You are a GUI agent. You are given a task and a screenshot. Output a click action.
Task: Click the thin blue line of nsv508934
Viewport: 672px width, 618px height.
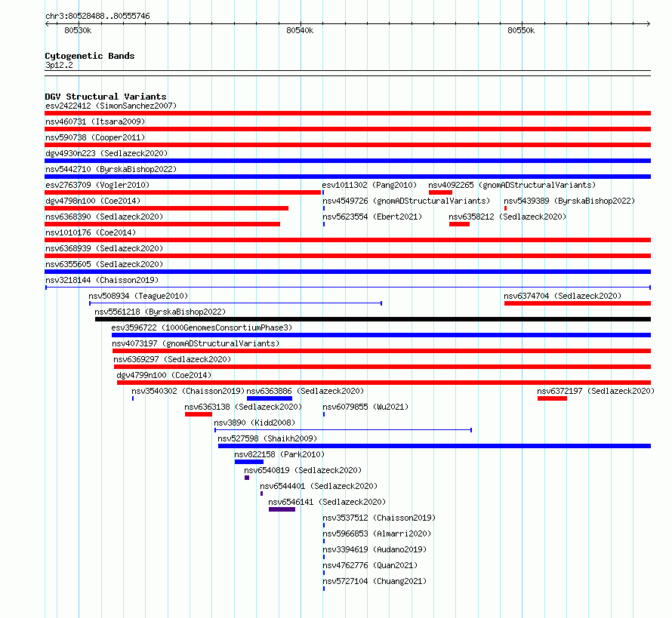pos(236,303)
